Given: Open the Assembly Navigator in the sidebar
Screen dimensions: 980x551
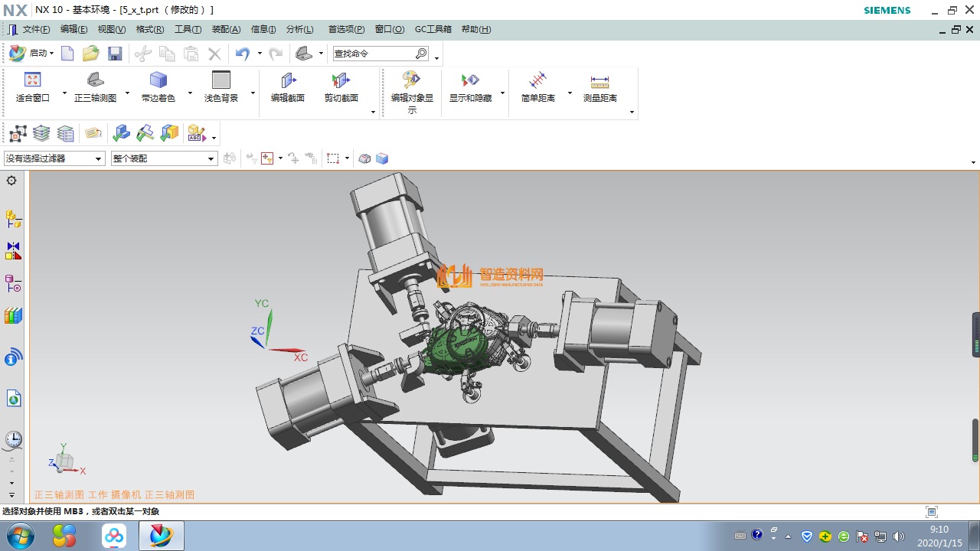Looking at the screenshot, I should [13, 220].
